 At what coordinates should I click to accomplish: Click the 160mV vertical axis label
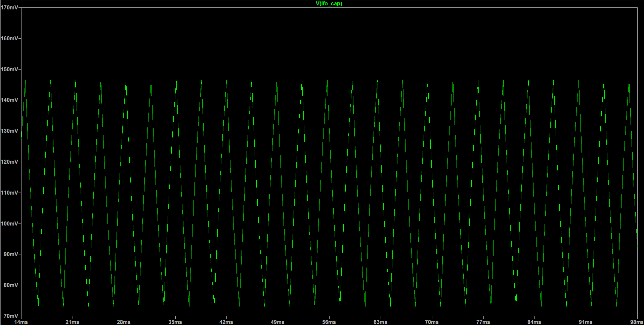[x=9, y=38]
